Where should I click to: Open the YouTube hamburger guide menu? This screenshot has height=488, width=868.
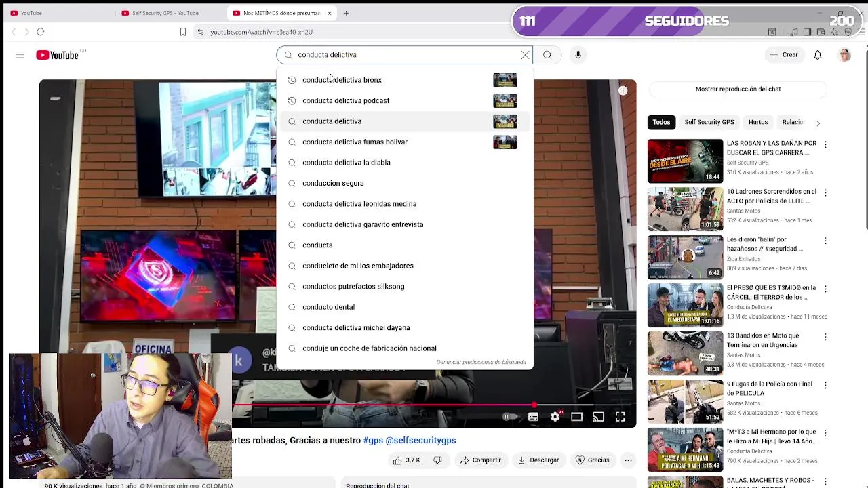click(x=20, y=55)
